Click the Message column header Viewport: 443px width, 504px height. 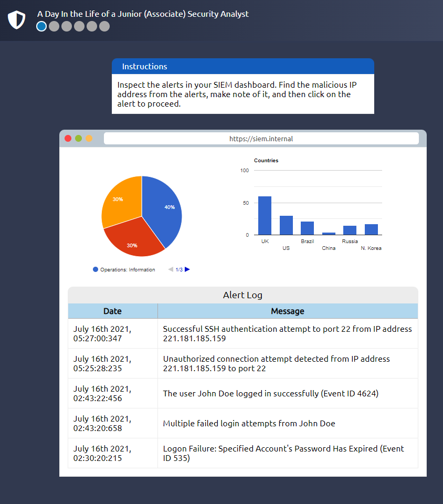click(x=288, y=311)
